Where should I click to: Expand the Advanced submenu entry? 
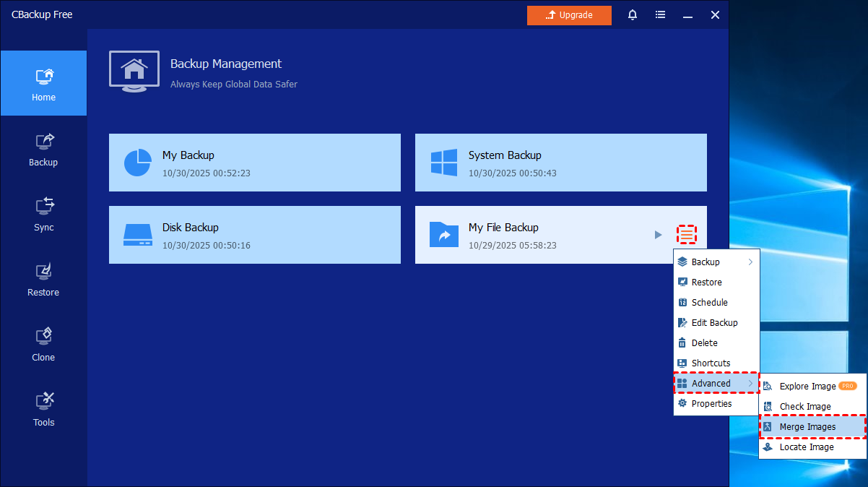tap(716, 384)
